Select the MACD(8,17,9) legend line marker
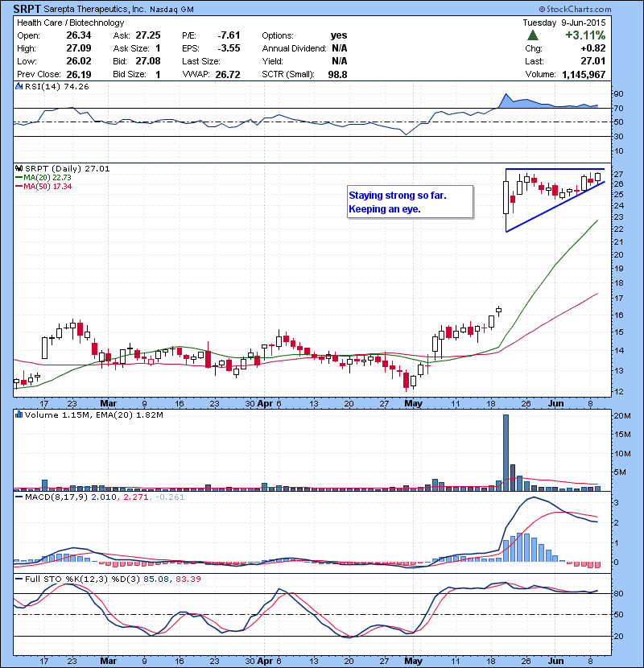Screen dimensions: 644x668 point(19,497)
